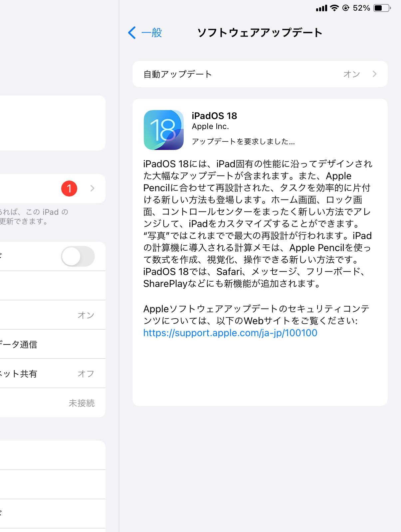Open 自動アップデート settings row
The height and width of the screenshot is (532, 401).
point(260,74)
